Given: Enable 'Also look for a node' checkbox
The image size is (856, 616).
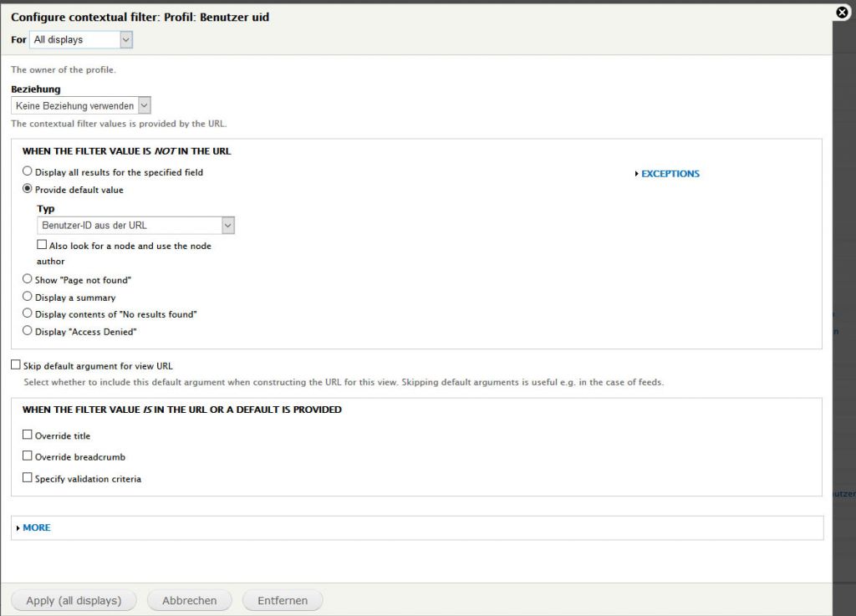Looking at the screenshot, I should 42,246.
